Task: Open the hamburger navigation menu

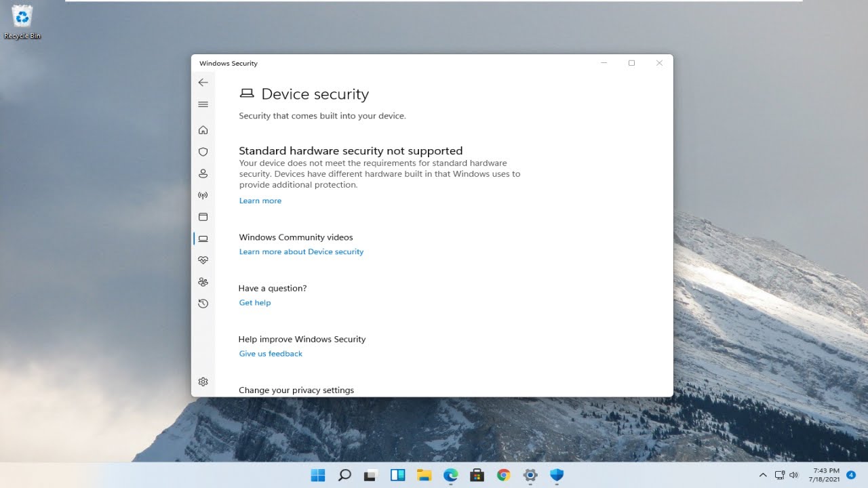Action: (203, 104)
